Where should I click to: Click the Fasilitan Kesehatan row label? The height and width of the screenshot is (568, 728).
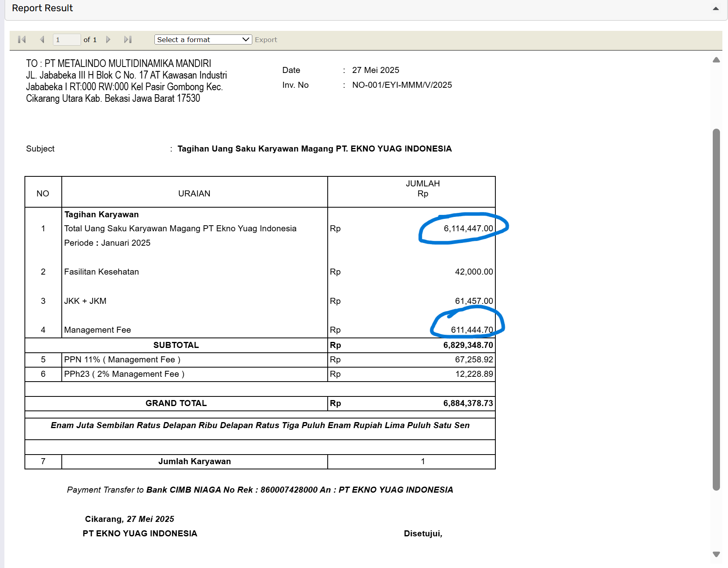point(101,272)
